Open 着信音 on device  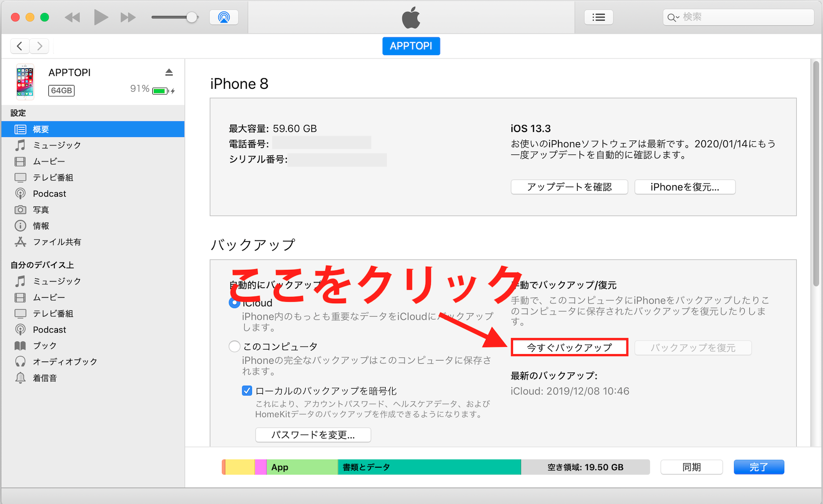93,378
